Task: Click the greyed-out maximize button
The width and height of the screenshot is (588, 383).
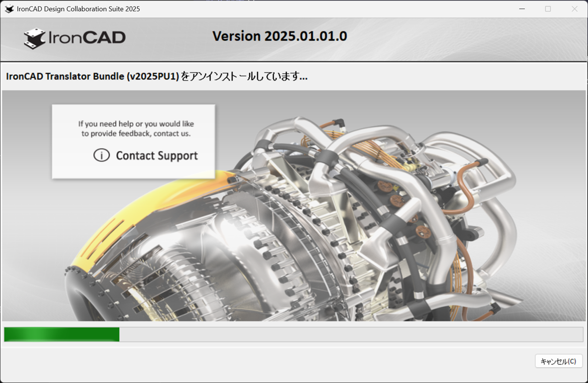Action: click(x=548, y=9)
